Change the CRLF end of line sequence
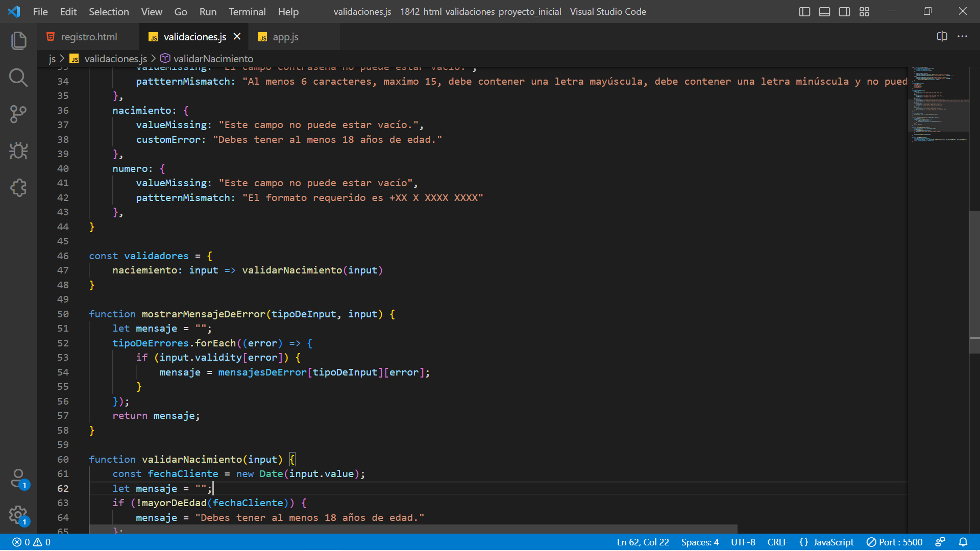Viewport: 980px width, 551px height. coord(777,542)
